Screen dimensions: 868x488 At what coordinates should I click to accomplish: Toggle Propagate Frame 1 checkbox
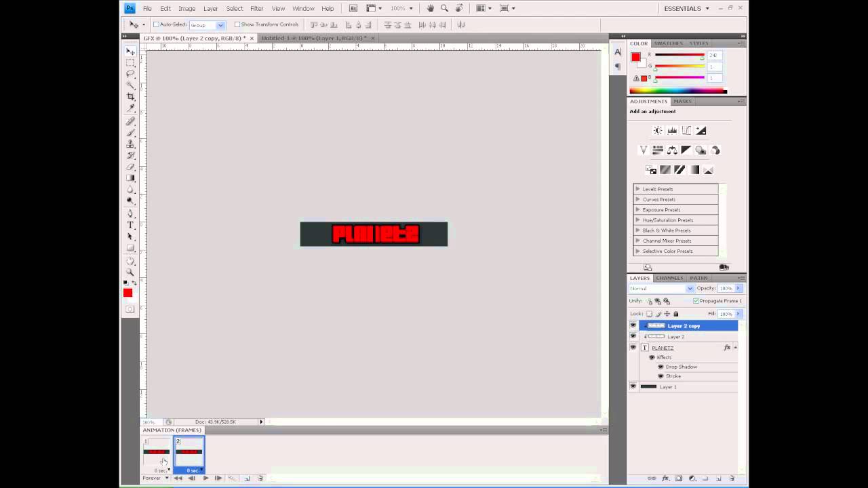(696, 301)
